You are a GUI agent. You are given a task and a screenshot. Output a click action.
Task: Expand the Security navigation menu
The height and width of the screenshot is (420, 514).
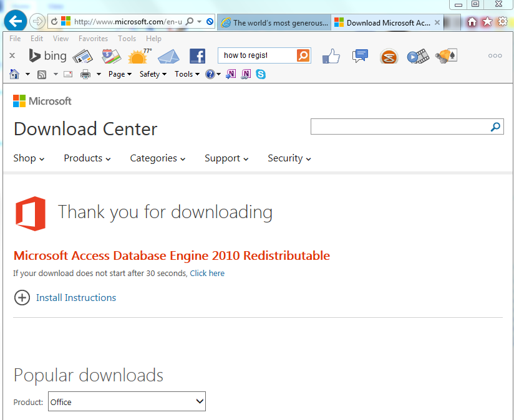tap(289, 158)
